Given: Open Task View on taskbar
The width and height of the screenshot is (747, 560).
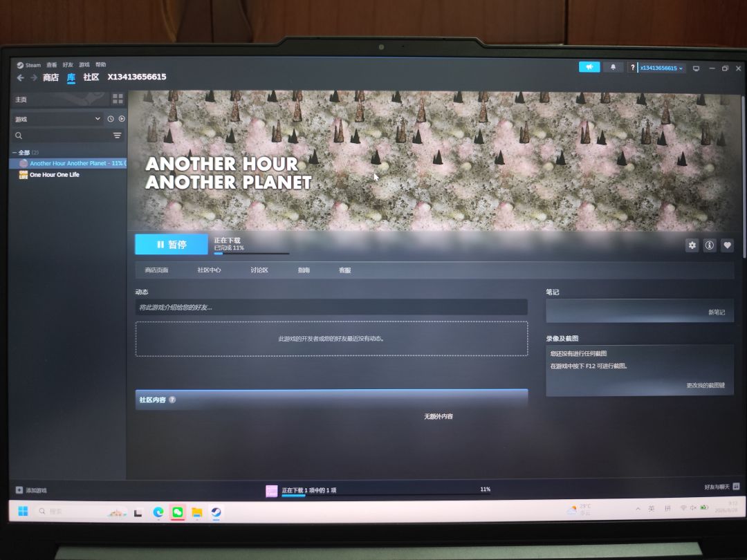Looking at the screenshot, I should (x=138, y=512).
